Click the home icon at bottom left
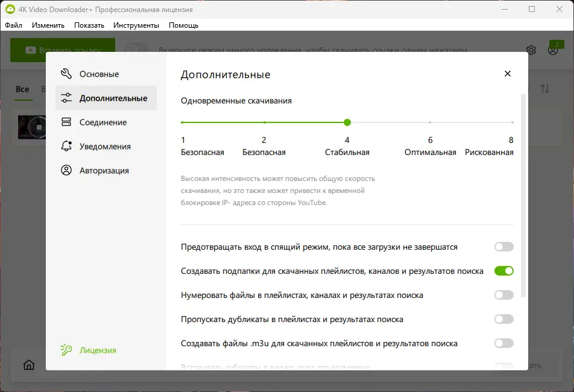The width and height of the screenshot is (574, 392). 28,365
